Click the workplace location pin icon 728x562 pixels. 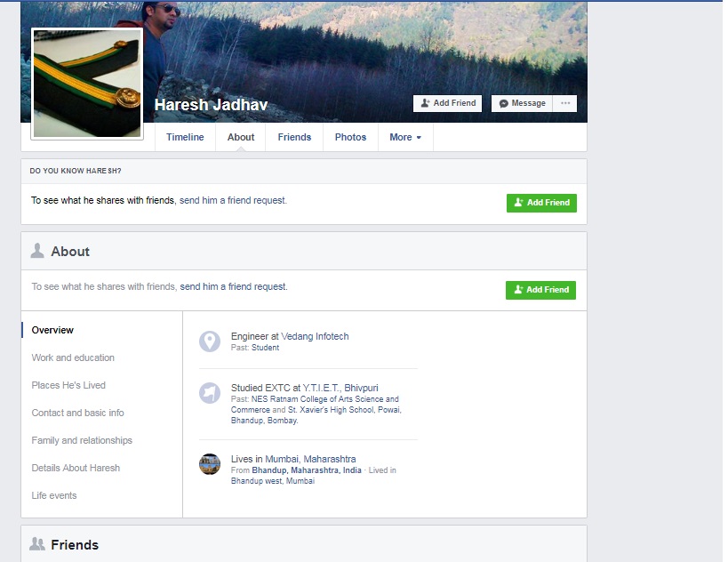(210, 341)
